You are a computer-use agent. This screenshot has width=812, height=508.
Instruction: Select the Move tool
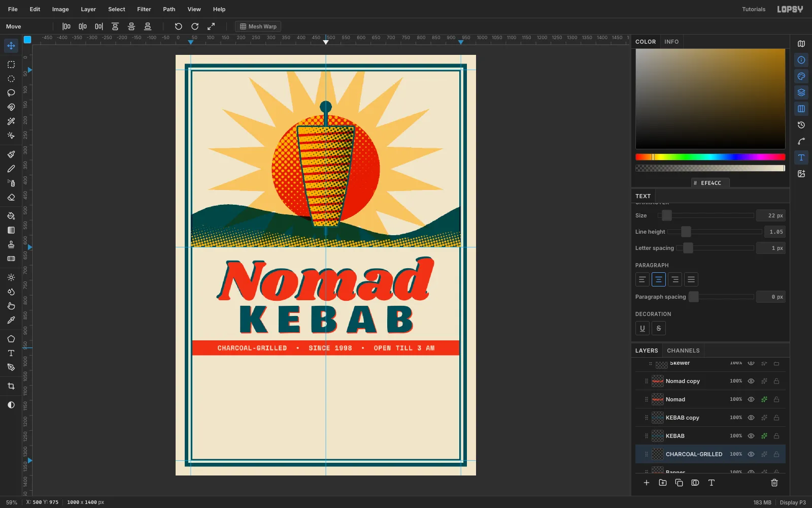(x=11, y=46)
